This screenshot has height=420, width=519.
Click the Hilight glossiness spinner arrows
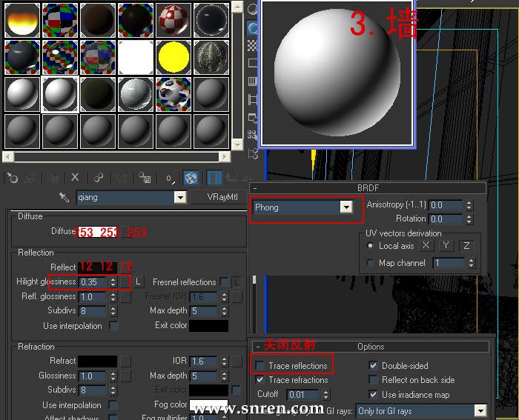113,282
